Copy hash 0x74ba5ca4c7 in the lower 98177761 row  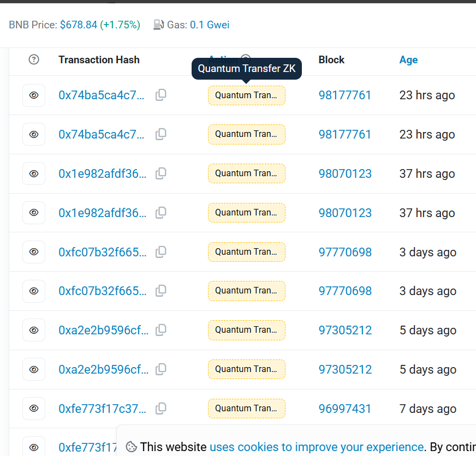coord(161,134)
